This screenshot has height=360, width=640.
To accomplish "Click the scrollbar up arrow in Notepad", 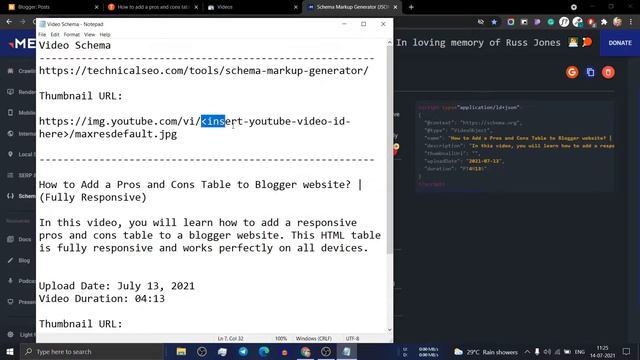I will 389,42.
